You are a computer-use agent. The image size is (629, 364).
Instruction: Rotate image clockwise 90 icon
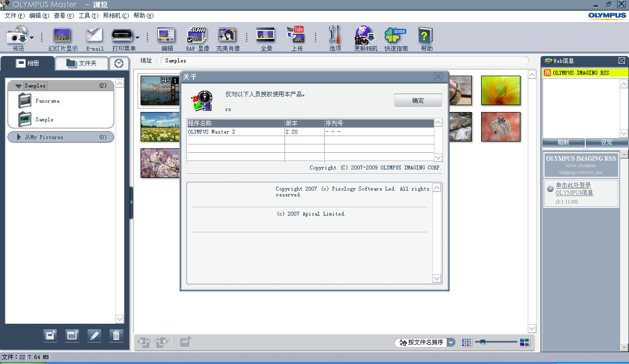(162, 342)
